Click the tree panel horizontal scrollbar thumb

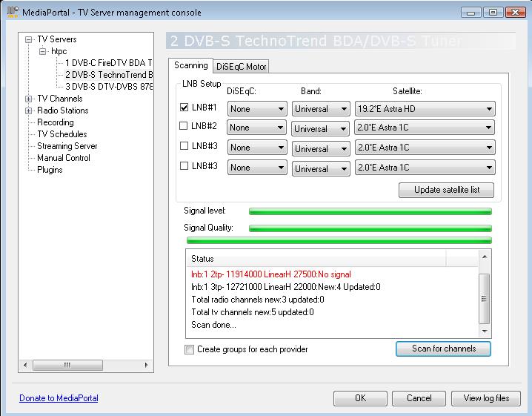(67, 365)
